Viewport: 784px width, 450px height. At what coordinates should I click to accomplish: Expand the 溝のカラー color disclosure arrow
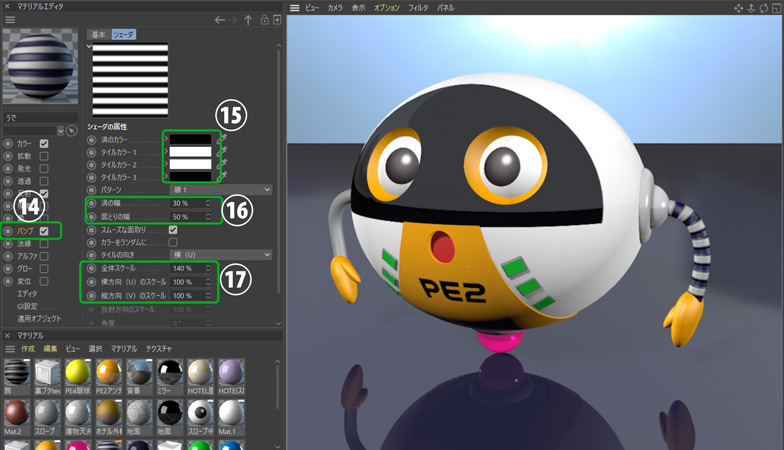[166, 138]
